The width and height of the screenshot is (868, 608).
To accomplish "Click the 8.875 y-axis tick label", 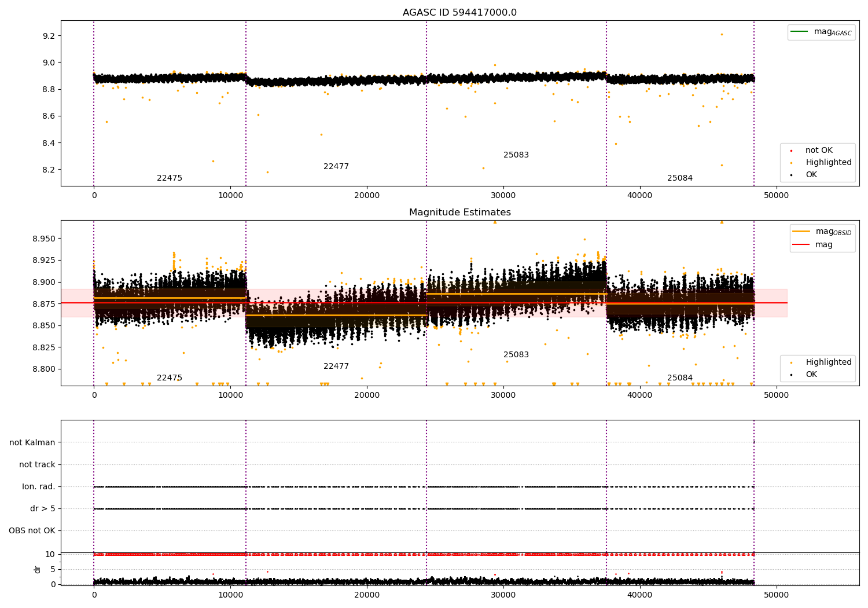I will (44, 304).
